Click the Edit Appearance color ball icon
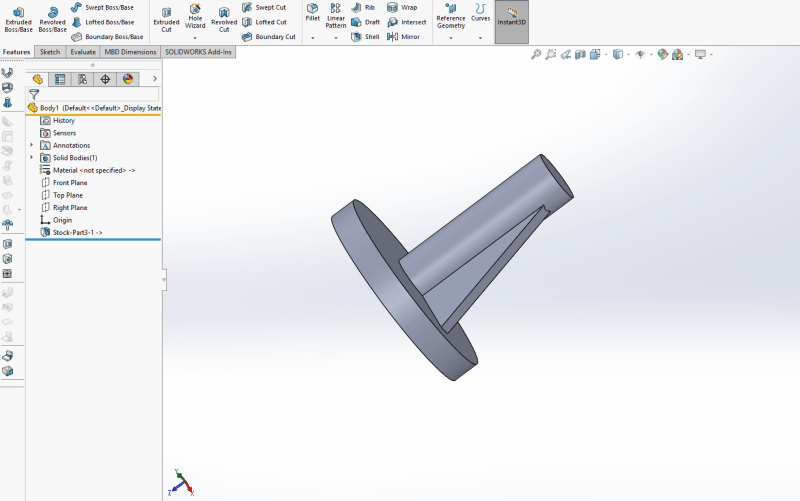800x501 pixels. (663, 54)
